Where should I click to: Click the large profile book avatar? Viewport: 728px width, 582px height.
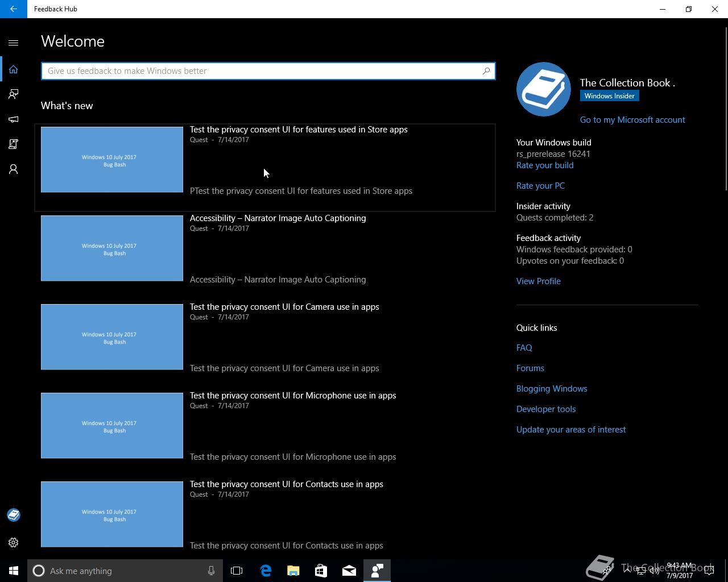click(x=544, y=89)
